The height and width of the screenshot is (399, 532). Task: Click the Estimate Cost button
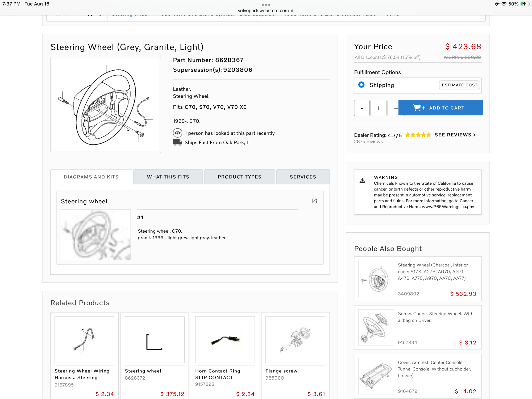(459, 85)
